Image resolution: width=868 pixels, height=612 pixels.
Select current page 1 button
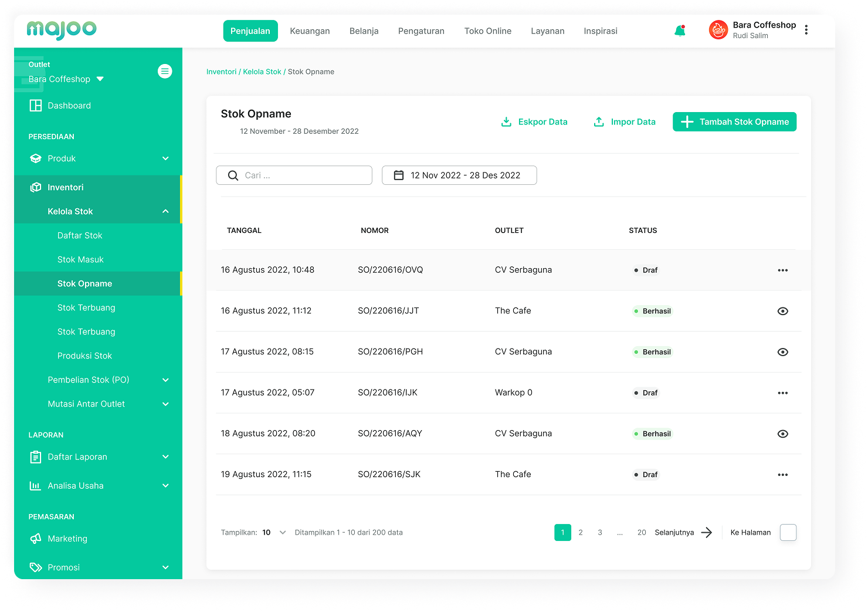click(562, 533)
